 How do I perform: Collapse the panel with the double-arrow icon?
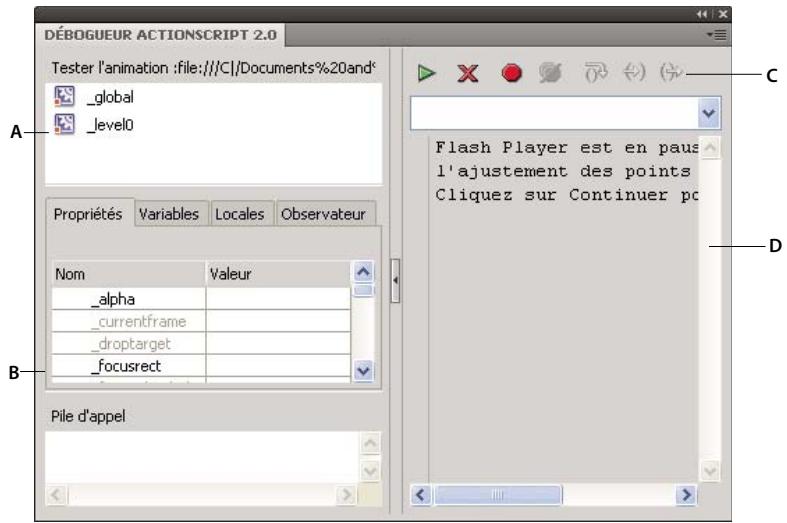click(x=702, y=15)
